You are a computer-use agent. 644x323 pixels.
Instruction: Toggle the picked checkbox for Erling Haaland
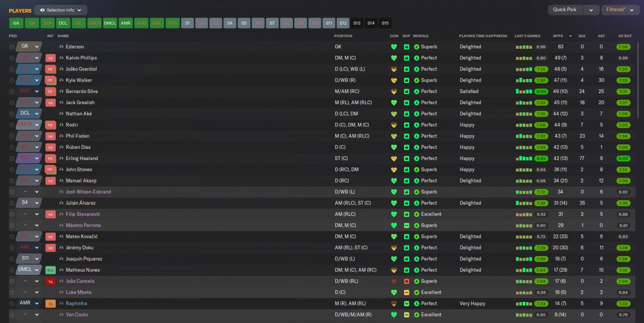pos(12,158)
